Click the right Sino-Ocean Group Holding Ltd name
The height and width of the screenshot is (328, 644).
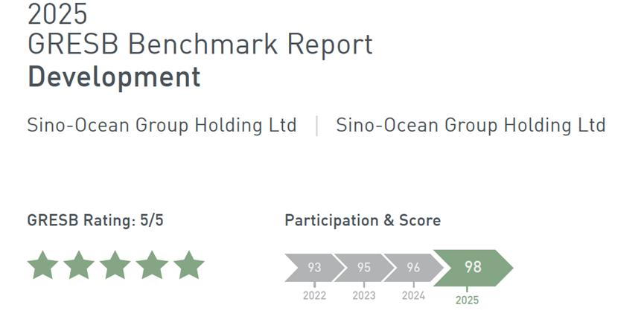point(471,125)
